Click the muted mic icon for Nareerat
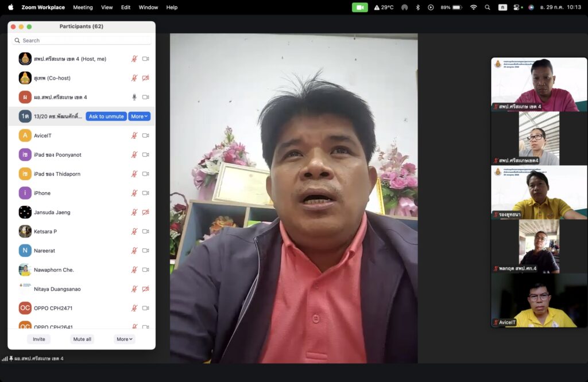Viewport: 588px width, 382px height. pos(134,251)
